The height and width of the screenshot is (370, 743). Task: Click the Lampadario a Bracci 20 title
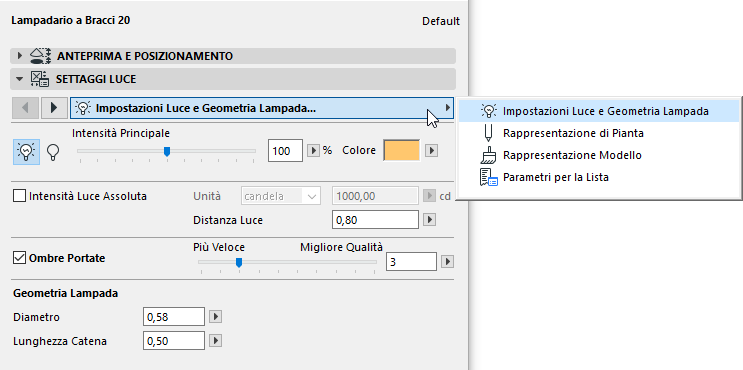71,20
